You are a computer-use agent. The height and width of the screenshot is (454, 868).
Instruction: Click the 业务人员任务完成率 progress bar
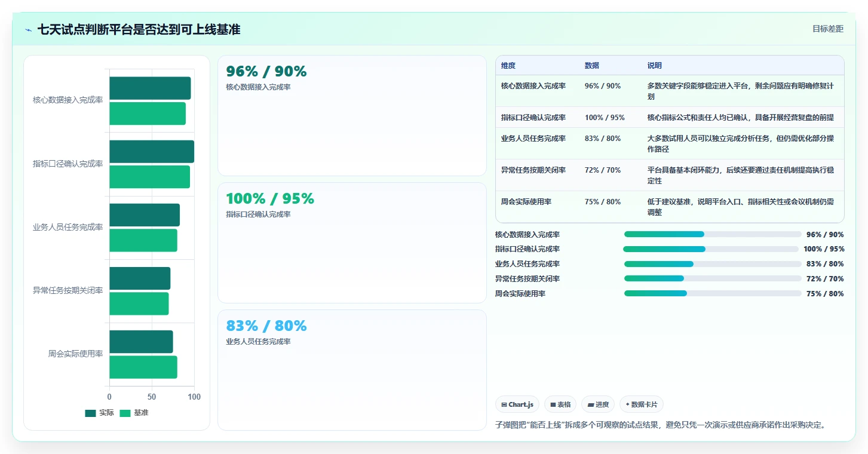[713, 264]
